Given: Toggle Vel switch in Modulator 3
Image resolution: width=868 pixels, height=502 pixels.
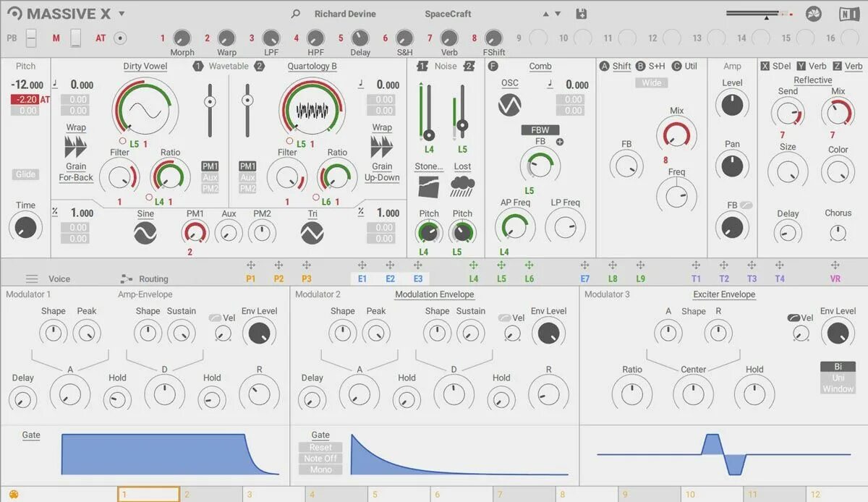Looking at the screenshot, I should [793, 318].
